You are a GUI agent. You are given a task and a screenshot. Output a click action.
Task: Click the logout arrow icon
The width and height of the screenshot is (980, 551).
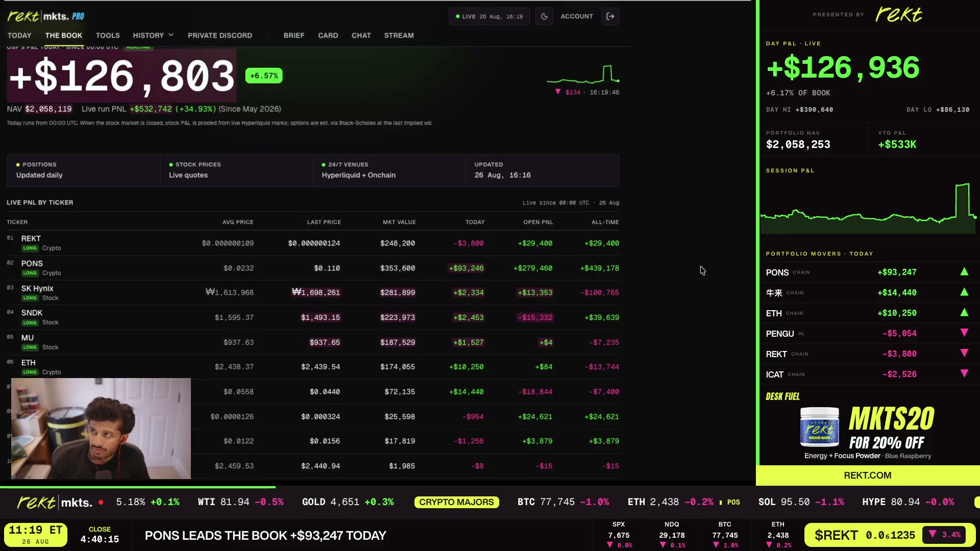610,16
